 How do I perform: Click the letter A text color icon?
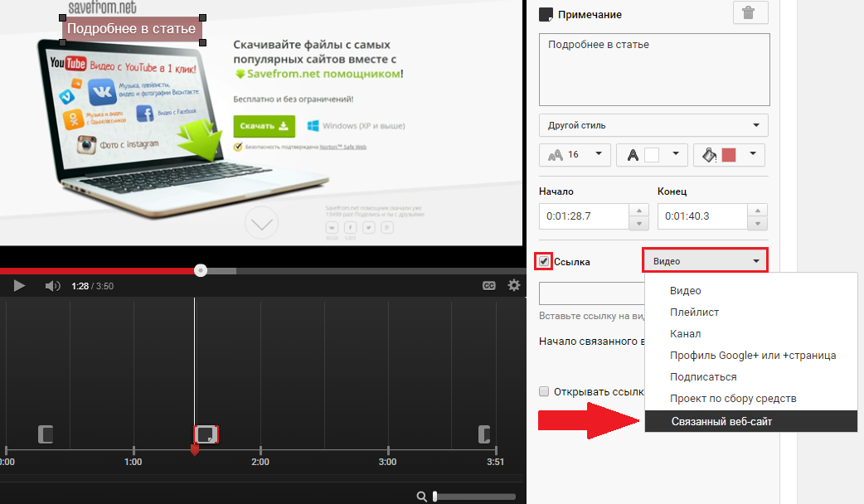point(633,155)
